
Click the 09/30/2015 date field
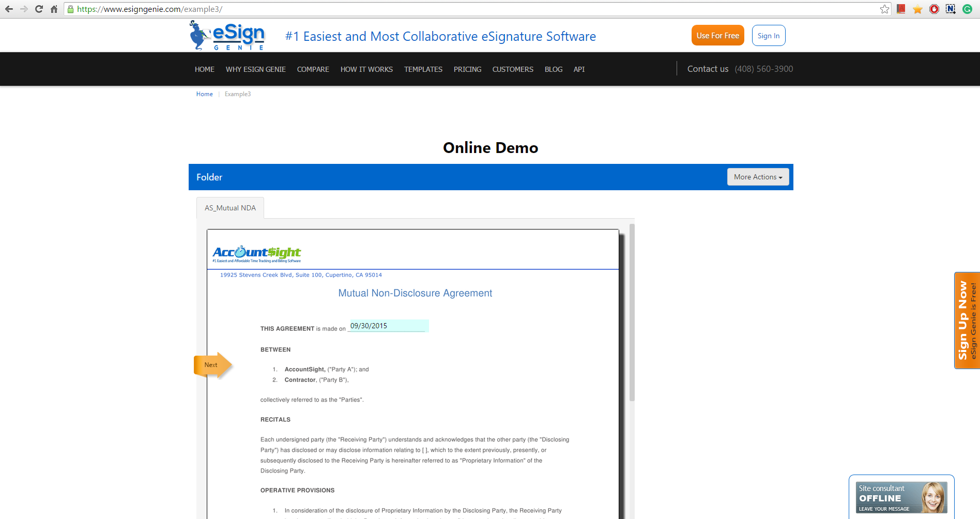point(387,326)
